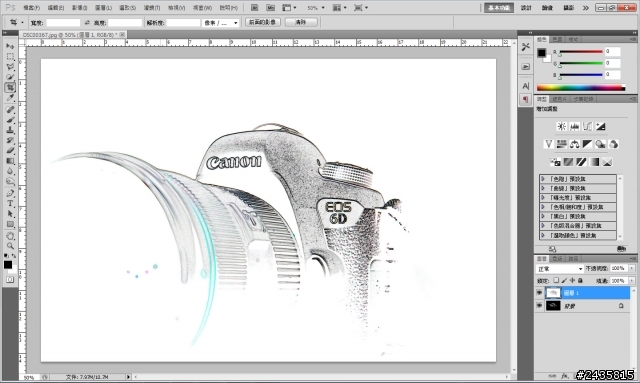Expand the 「色階」 presets group
Image resolution: width=640 pixels, height=383 pixels.
(543, 179)
